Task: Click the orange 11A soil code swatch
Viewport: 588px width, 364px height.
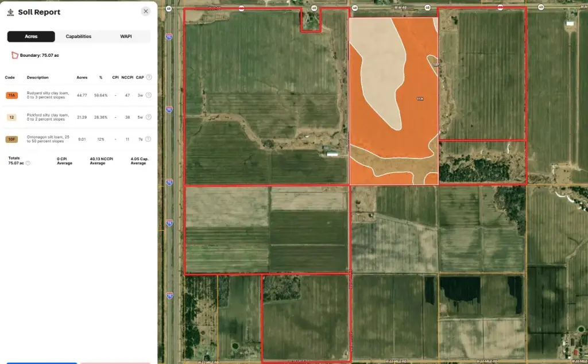Action: pos(11,95)
